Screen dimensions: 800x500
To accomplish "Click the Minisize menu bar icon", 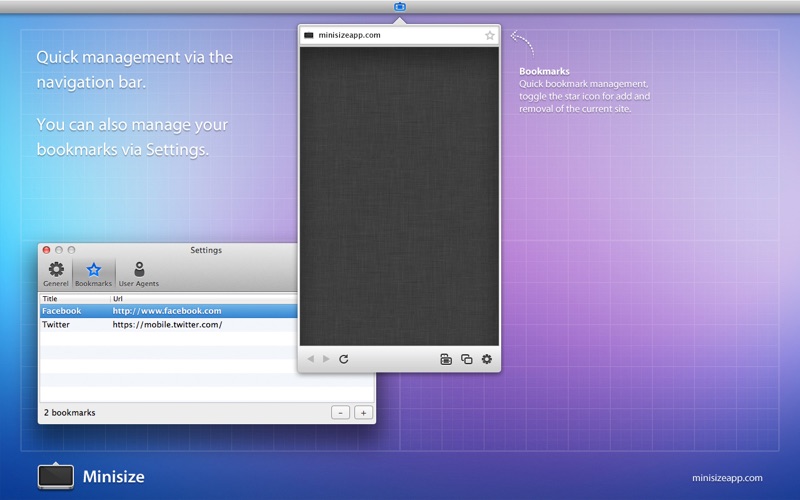I will click(400, 7).
